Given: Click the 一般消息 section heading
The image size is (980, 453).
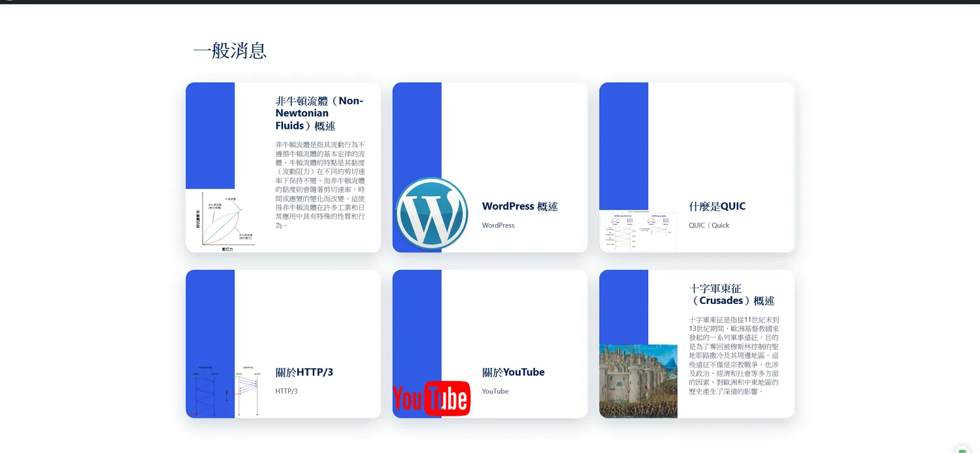Looking at the screenshot, I should (230, 51).
